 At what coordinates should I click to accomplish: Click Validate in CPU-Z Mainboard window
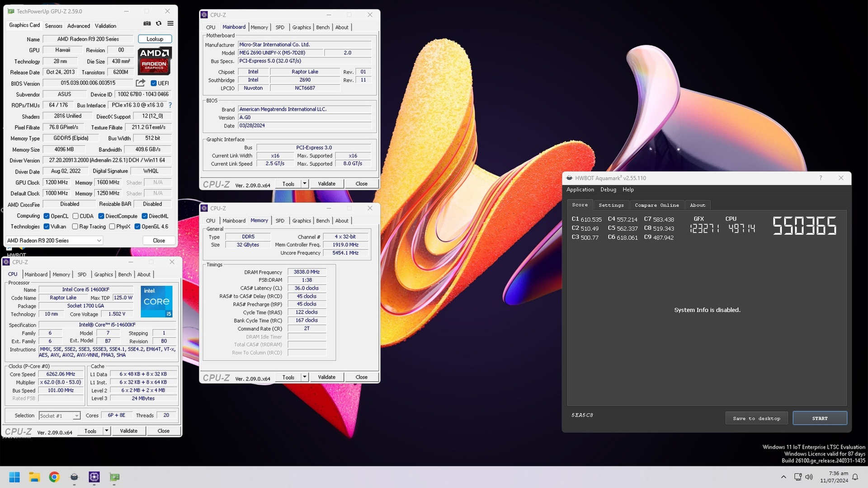(x=326, y=183)
